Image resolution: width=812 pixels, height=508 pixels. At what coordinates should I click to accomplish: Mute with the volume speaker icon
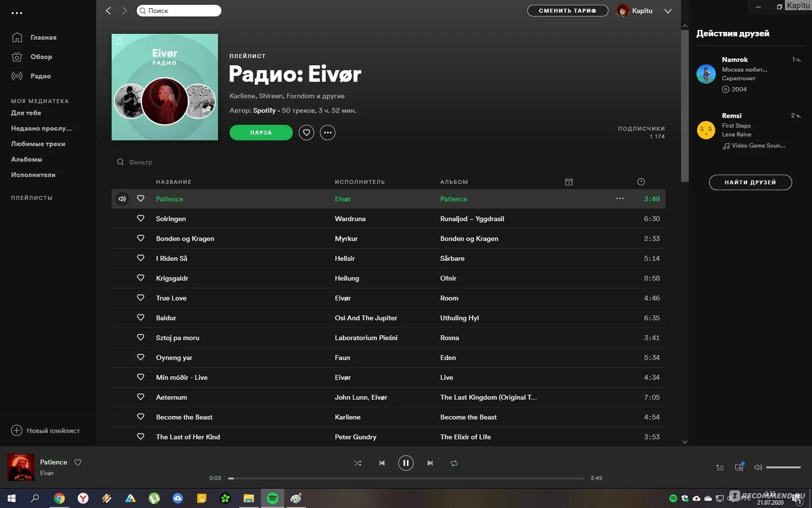point(758,467)
